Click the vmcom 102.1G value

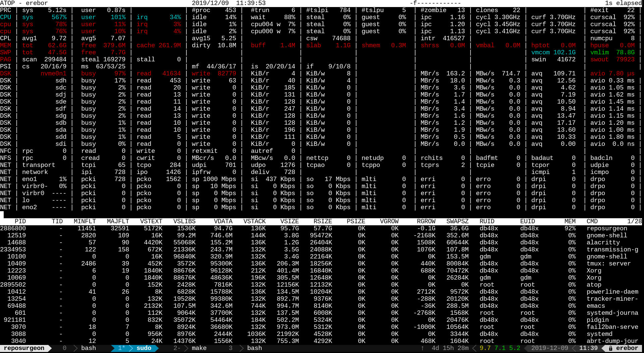pos(553,53)
